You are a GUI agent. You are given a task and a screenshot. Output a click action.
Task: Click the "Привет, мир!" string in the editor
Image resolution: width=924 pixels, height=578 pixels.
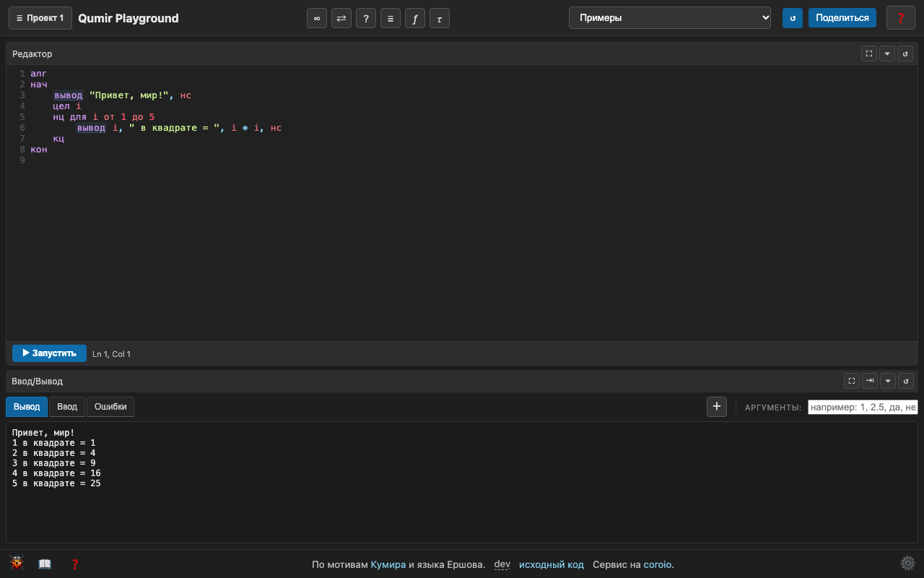[129, 95]
